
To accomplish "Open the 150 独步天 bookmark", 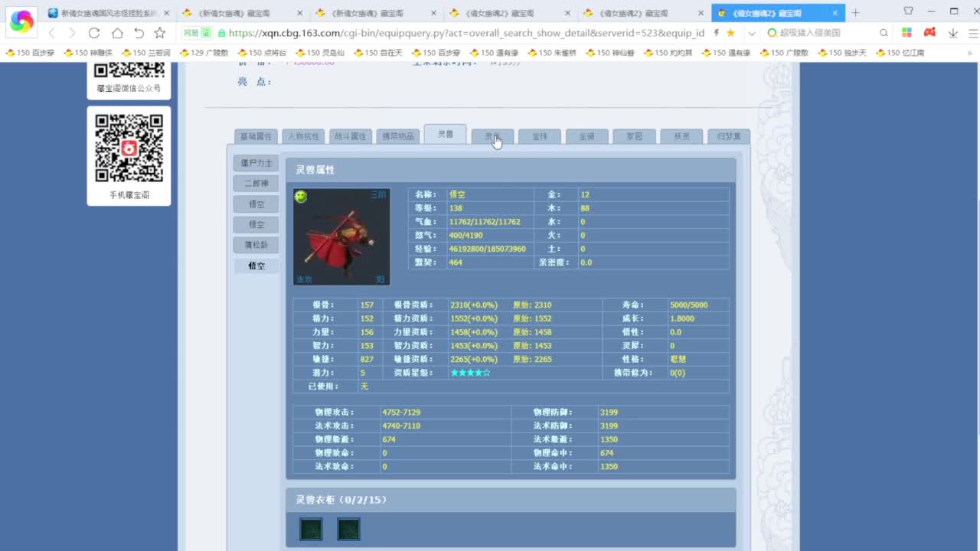I will pyautogui.click(x=842, y=53).
